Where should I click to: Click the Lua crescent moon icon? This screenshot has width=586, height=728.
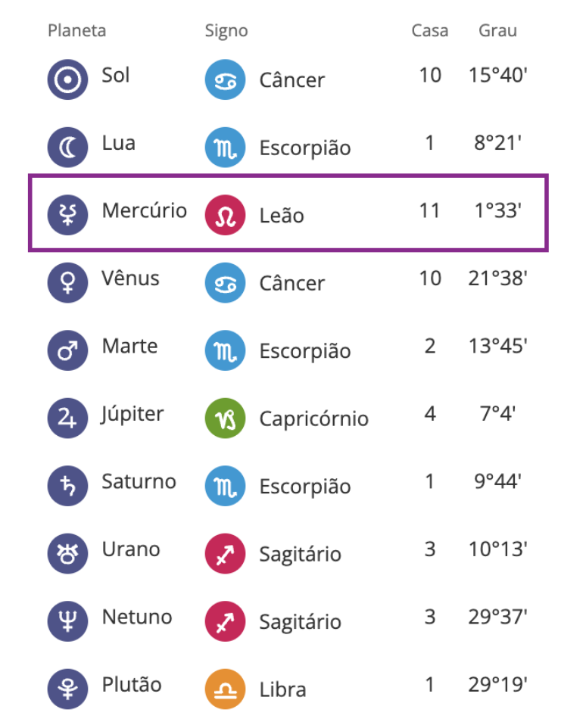pos(68,148)
